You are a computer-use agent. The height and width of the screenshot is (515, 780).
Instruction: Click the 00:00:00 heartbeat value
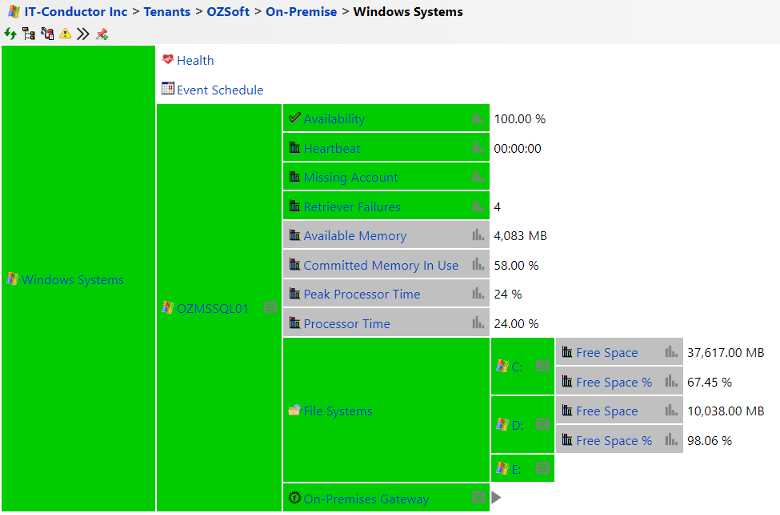pyautogui.click(x=517, y=148)
